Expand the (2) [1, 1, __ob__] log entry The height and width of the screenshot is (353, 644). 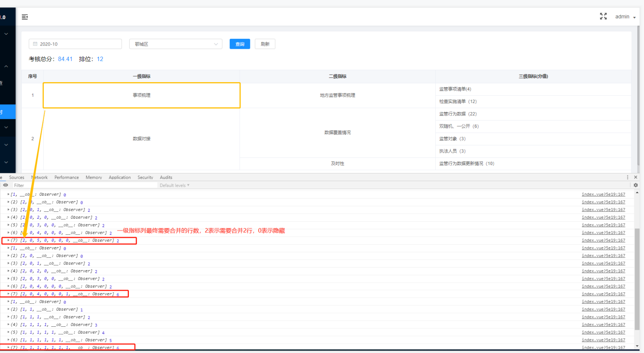click(9, 309)
